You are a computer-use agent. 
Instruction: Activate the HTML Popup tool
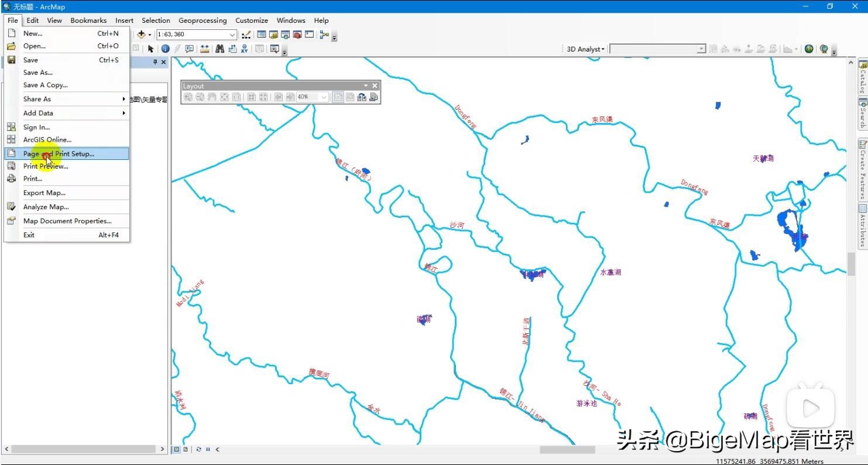[189, 49]
